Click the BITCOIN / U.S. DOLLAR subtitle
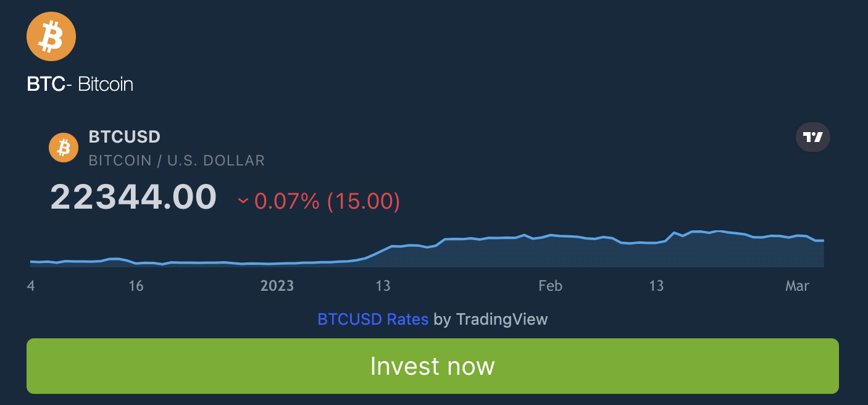Image resolution: width=868 pixels, height=405 pixels. [177, 161]
